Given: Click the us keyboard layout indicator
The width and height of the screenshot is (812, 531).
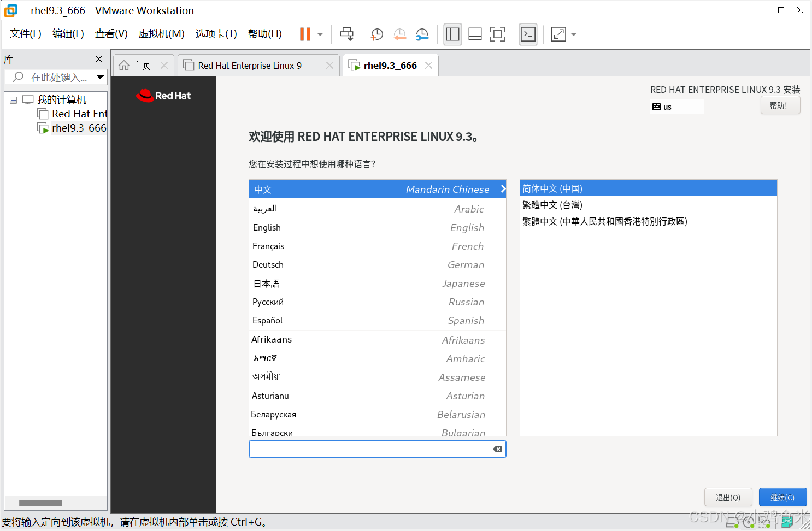Looking at the screenshot, I should [x=676, y=107].
